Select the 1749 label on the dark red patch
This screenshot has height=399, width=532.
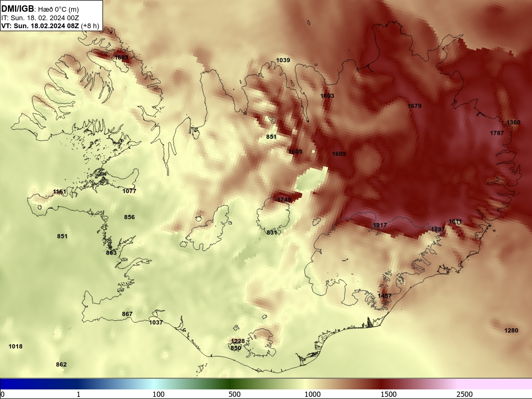(x=284, y=199)
